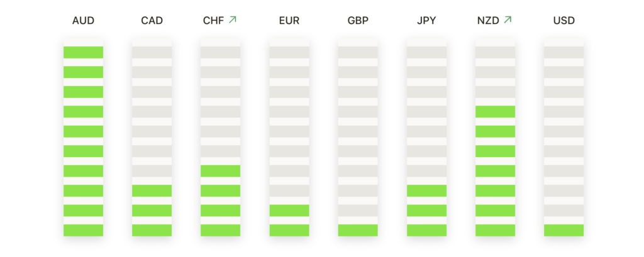
Task: Select the JPY currency label
Action: [x=426, y=21]
